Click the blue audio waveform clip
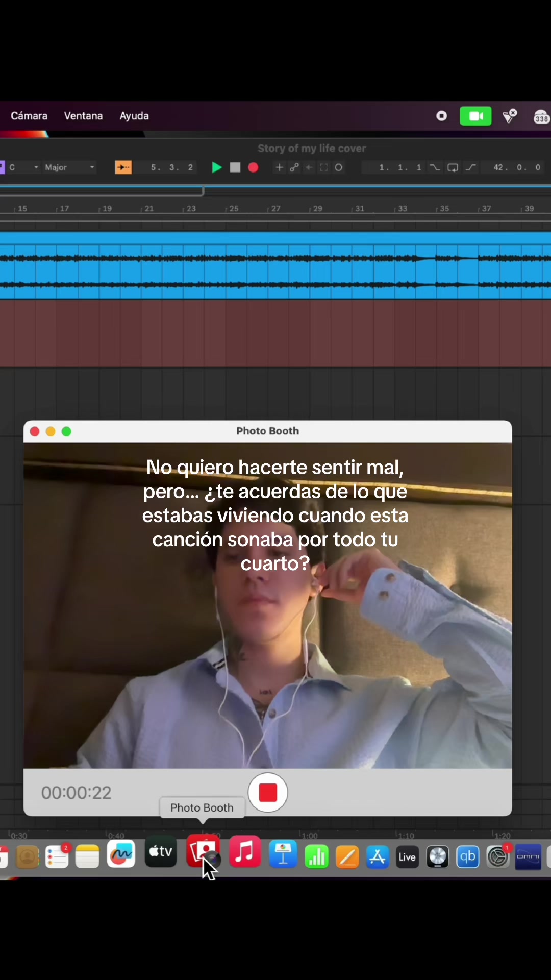 [275, 265]
